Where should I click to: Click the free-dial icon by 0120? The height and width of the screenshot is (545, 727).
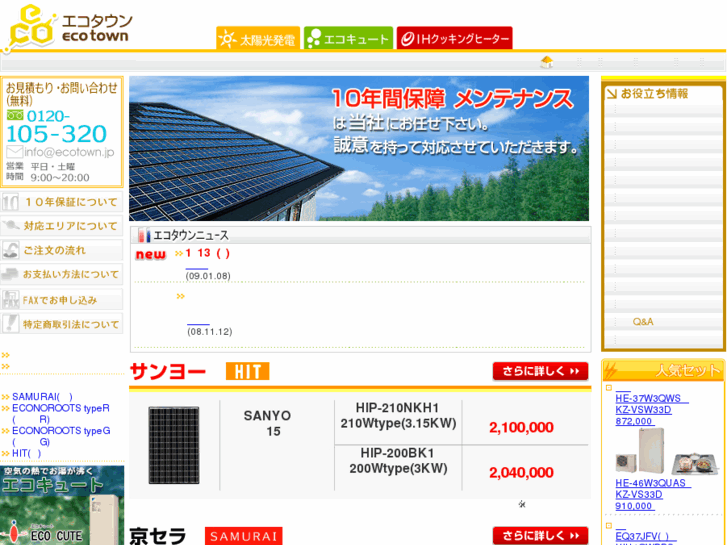pos(15,115)
